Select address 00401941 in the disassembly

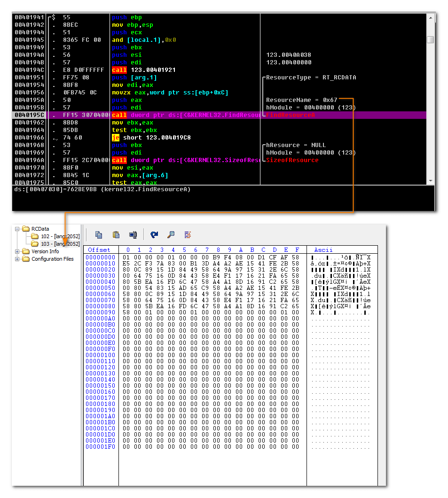pyautogui.click(x=29, y=17)
